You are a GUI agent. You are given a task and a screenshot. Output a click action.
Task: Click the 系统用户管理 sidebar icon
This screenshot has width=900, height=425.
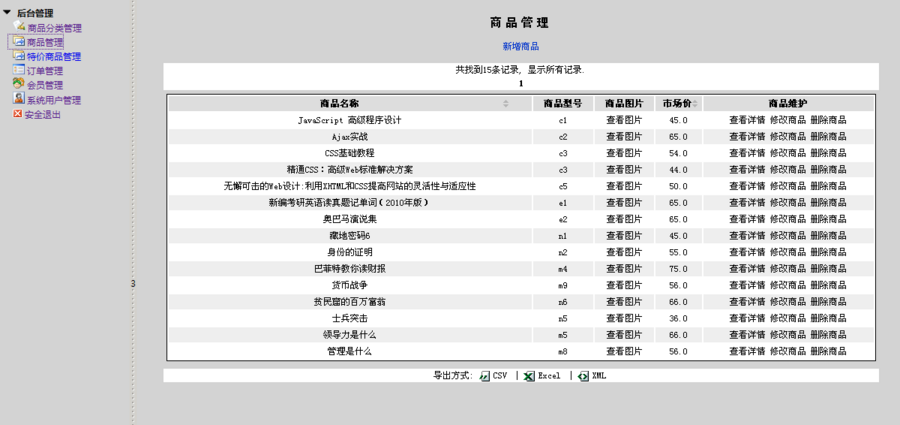pos(18,99)
